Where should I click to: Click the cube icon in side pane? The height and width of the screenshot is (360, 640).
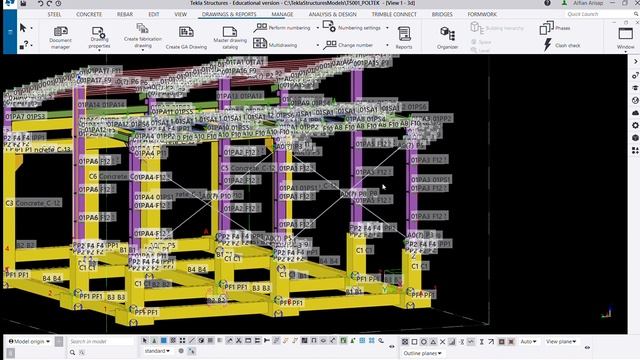635,138
